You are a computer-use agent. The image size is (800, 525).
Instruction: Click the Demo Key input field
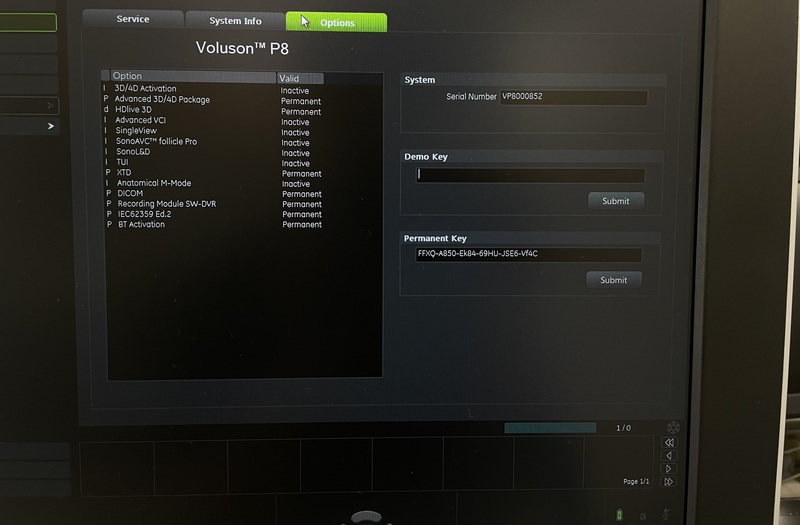click(x=529, y=175)
